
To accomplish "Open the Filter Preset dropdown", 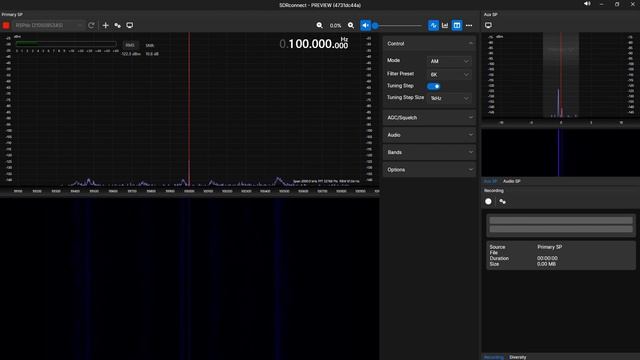I will click(x=449, y=74).
